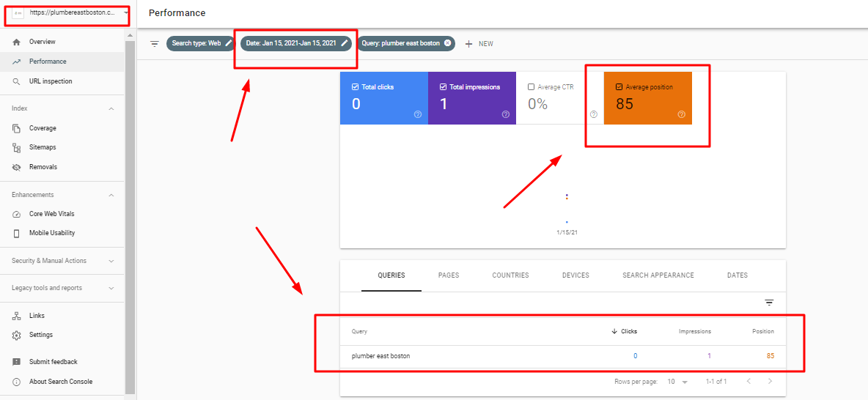The width and height of the screenshot is (868, 400).
Task: Switch to the Pages tab
Action: (449, 275)
